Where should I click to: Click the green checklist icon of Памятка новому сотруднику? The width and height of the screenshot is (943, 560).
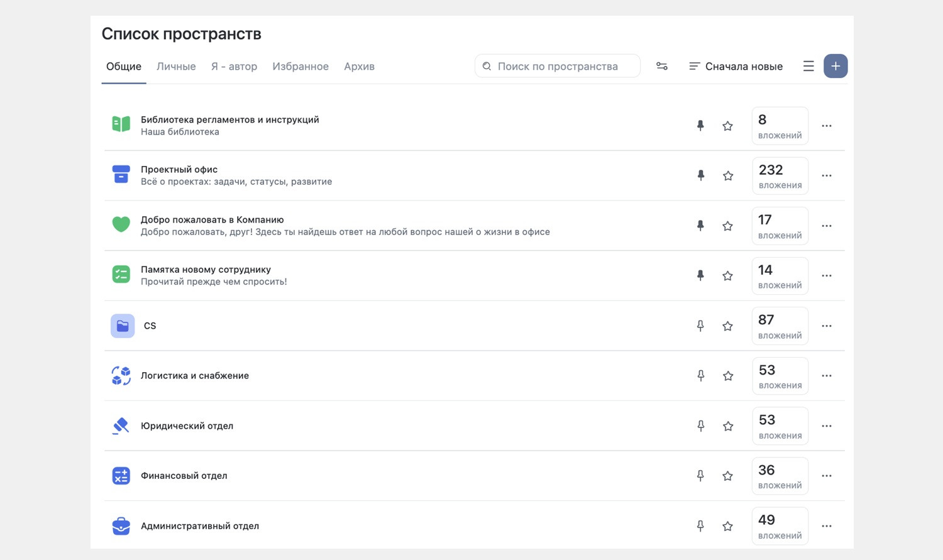coord(121,275)
